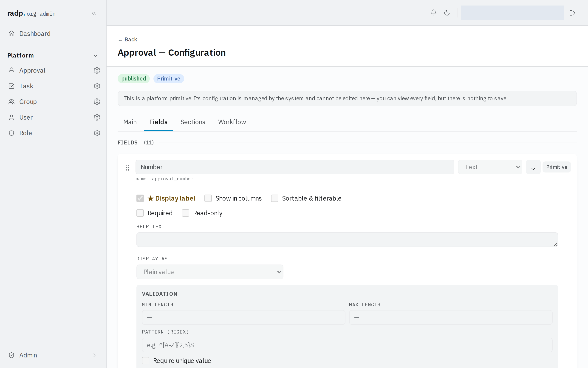This screenshot has width=588, height=368.
Task: Click the Help Text textarea
Action: (347, 239)
